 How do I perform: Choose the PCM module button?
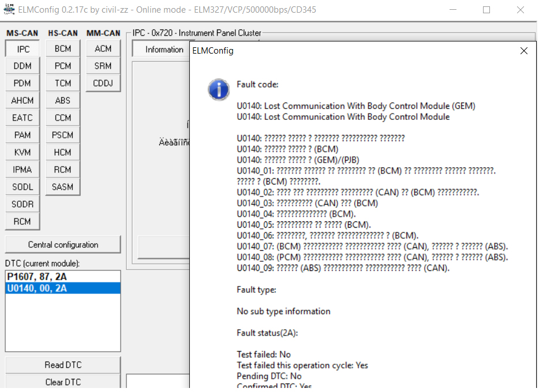(63, 66)
